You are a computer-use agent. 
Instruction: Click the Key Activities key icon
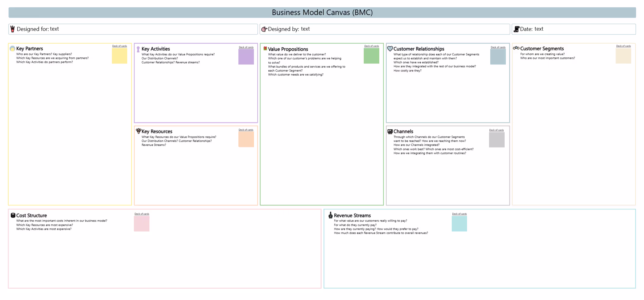138,49
